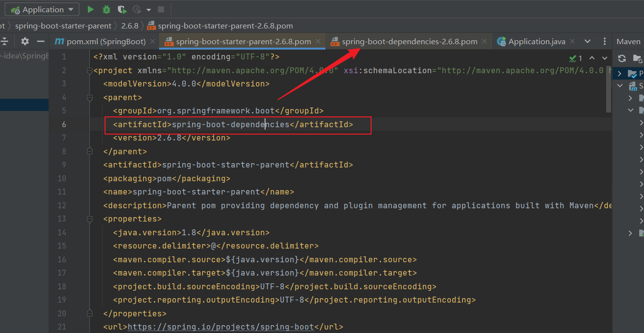Click the Stop square button
644x333 pixels.
[161, 9]
